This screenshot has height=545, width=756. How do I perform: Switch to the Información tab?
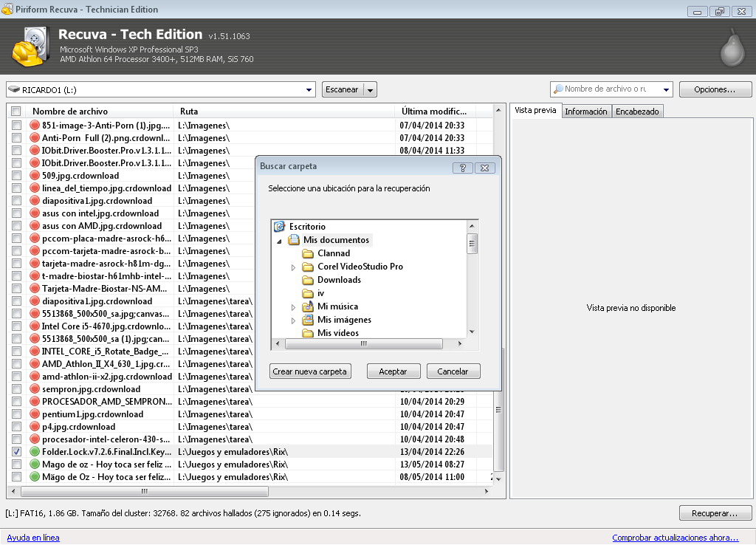tap(585, 112)
